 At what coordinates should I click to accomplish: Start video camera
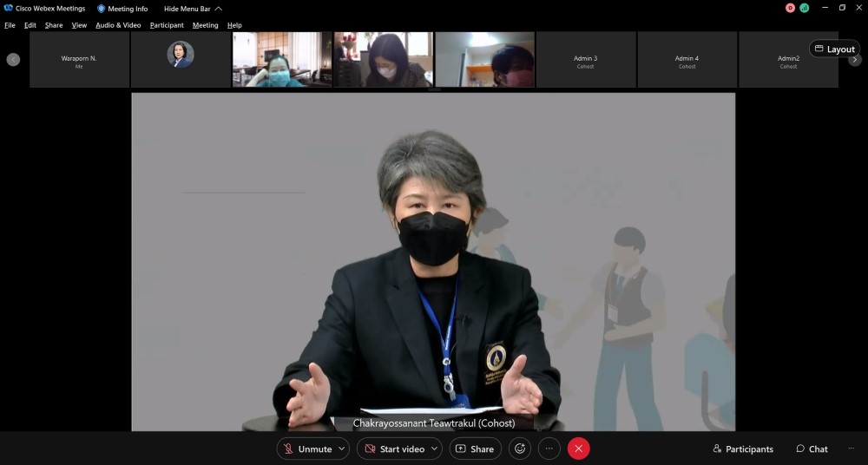pos(393,449)
